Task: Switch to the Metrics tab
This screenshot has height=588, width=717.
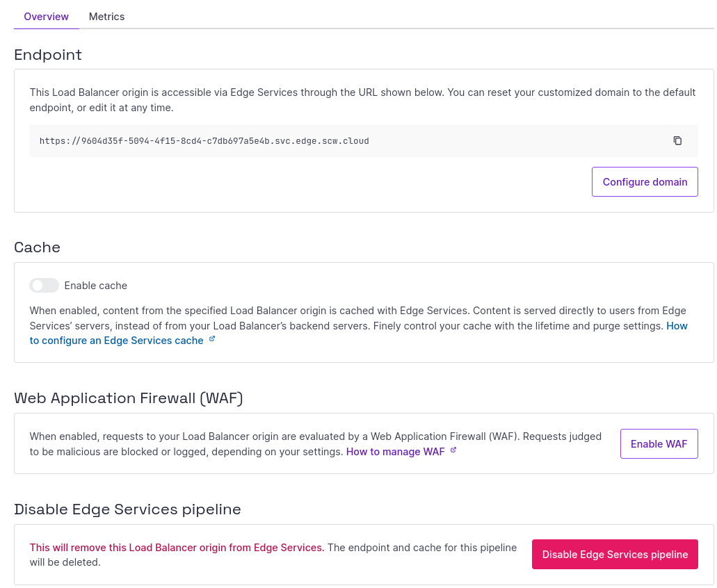Action: click(106, 16)
